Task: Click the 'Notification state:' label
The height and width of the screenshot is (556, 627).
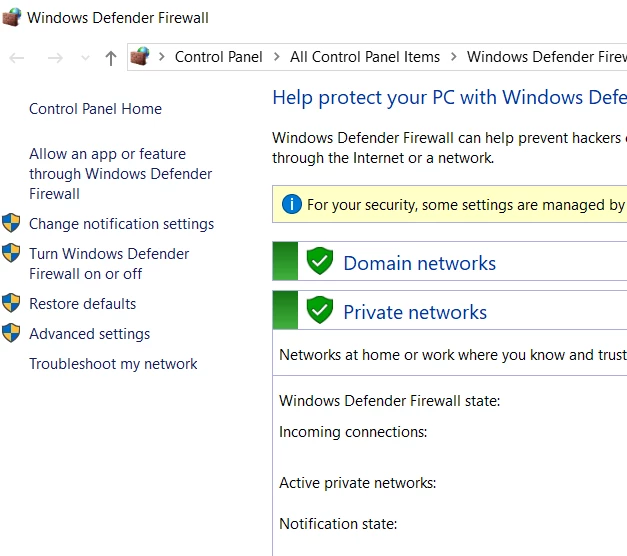Action: point(338,524)
